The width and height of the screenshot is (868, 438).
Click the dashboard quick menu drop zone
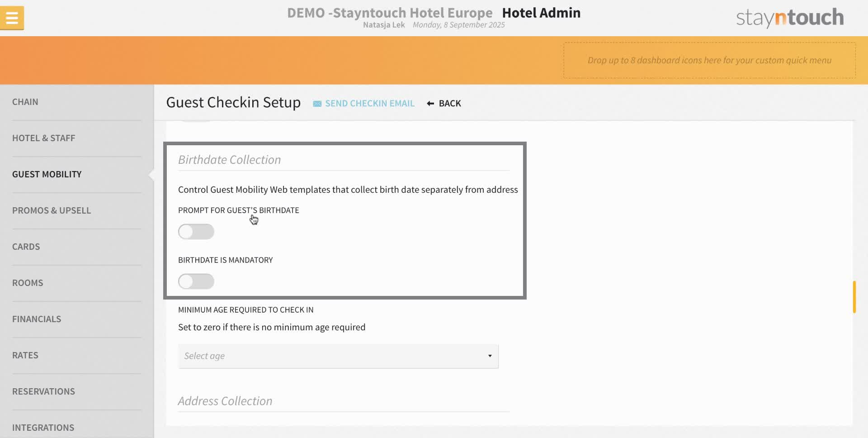(x=709, y=60)
